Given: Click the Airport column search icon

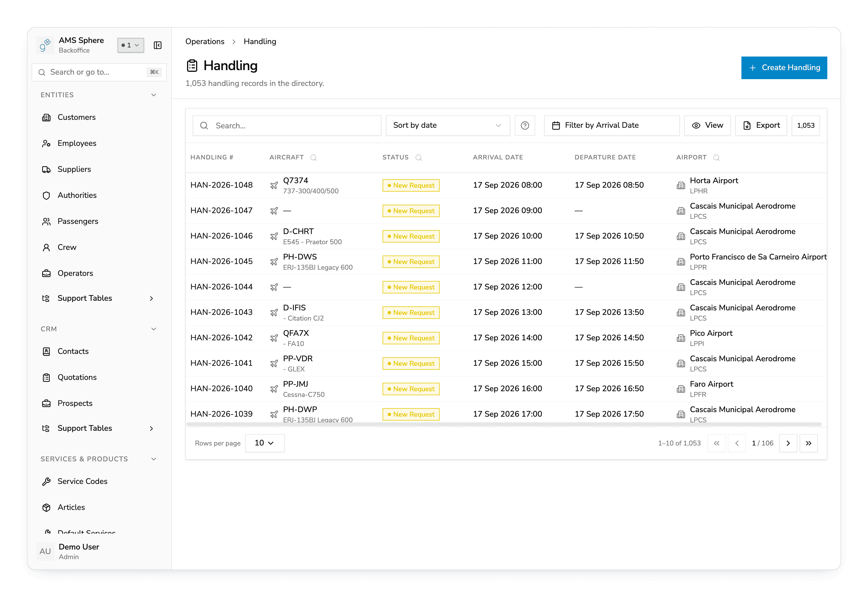Looking at the screenshot, I should pos(716,157).
